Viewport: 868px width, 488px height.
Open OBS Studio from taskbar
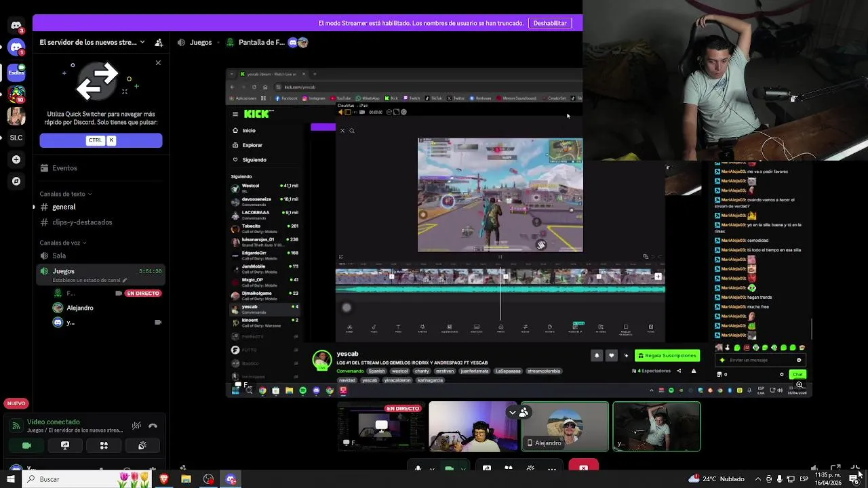pyautogui.click(x=208, y=479)
